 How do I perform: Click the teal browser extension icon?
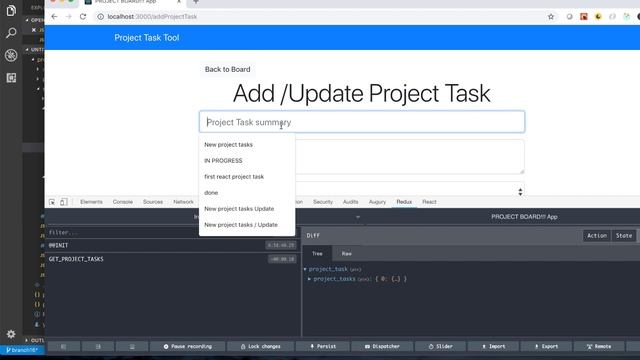[627, 17]
